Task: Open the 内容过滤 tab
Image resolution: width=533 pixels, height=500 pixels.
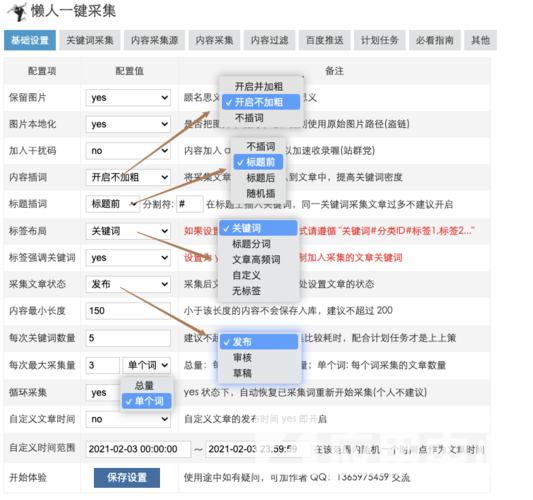Action: coord(270,40)
